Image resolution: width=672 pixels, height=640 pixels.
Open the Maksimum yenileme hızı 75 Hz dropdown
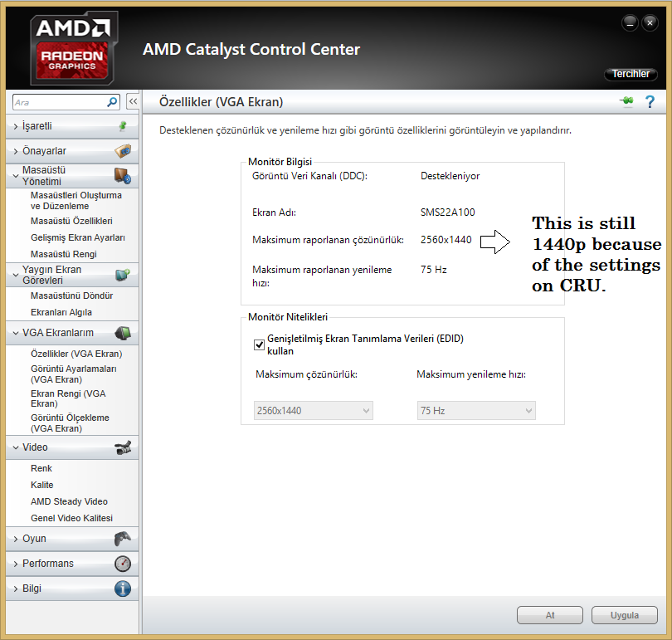click(476, 411)
